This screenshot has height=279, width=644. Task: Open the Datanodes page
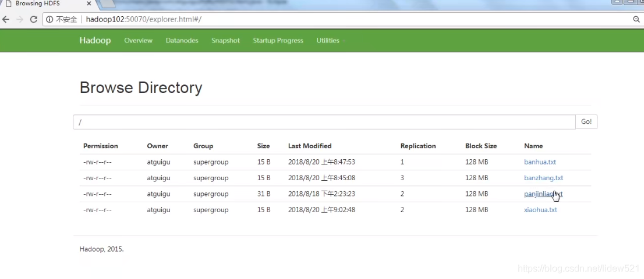pyautogui.click(x=182, y=41)
